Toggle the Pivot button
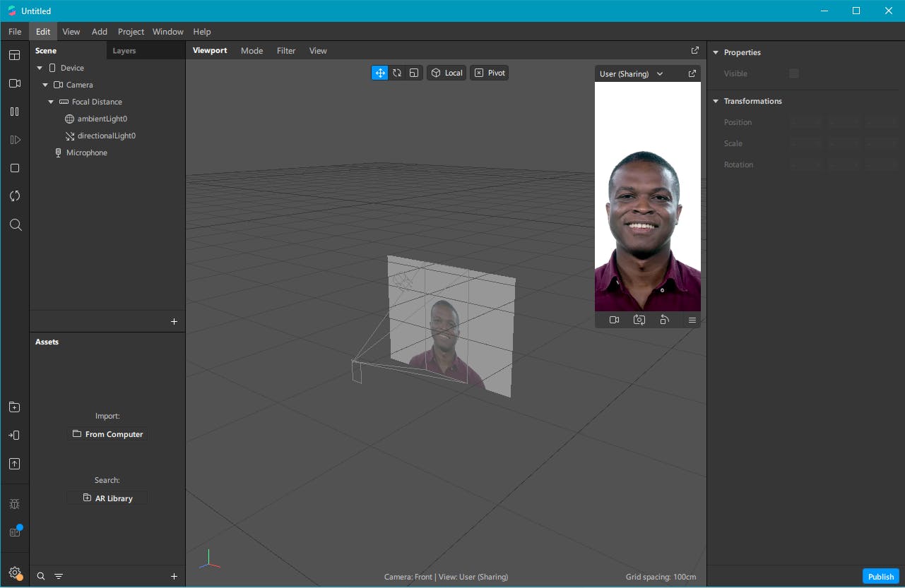Screen dimensions: 905x588 (490, 73)
